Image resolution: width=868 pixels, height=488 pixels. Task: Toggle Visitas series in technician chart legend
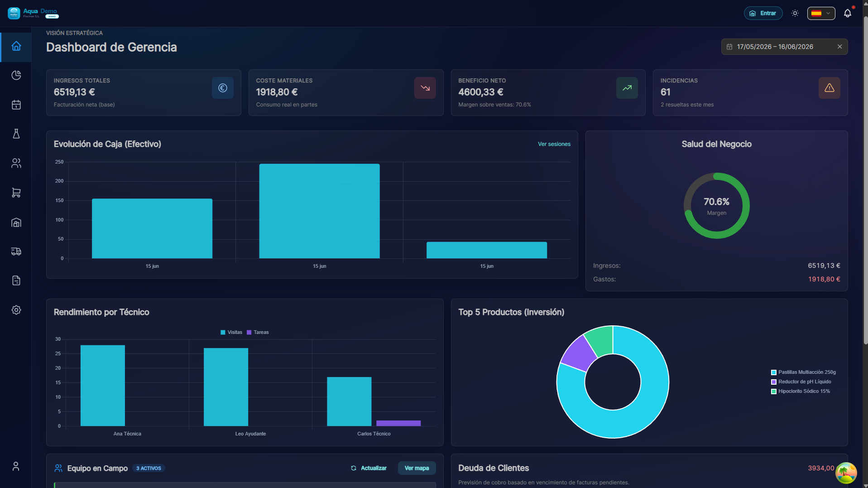click(231, 332)
